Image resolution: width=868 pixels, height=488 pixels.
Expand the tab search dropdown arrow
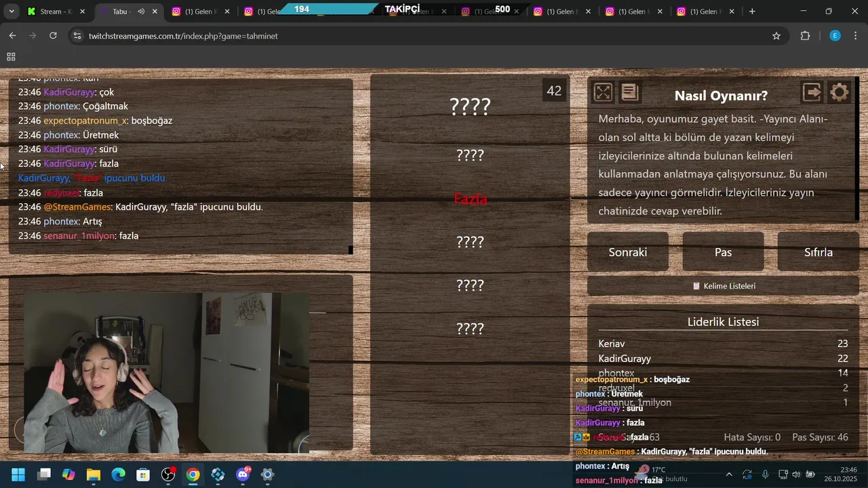(12, 12)
